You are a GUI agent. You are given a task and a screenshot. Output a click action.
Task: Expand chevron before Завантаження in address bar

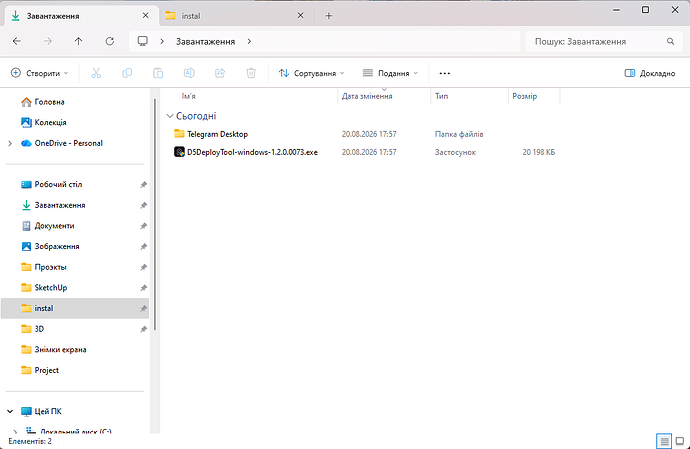tap(162, 41)
